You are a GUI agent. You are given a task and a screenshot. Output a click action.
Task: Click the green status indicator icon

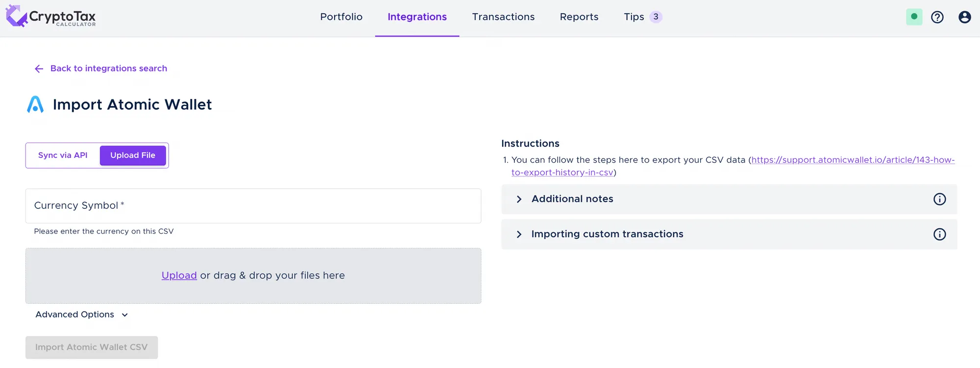click(914, 17)
